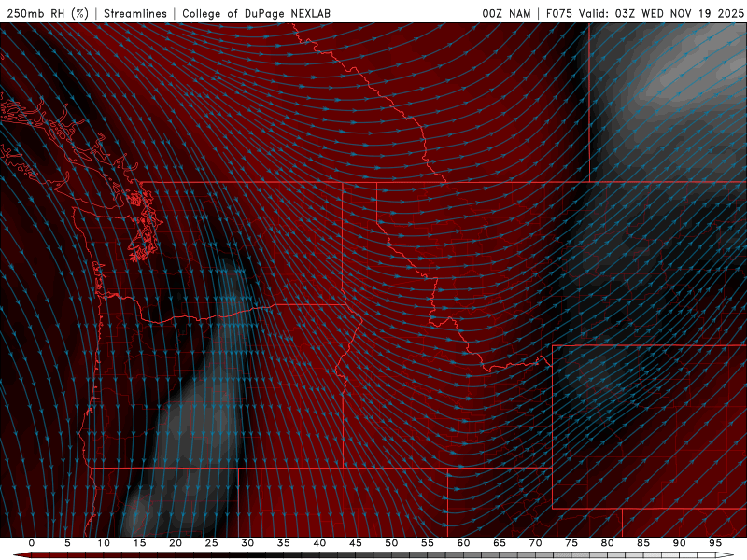Click the colorbar tick label "80"
Image resolution: width=747 pixels, height=560 pixels.
(x=607, y=543)
